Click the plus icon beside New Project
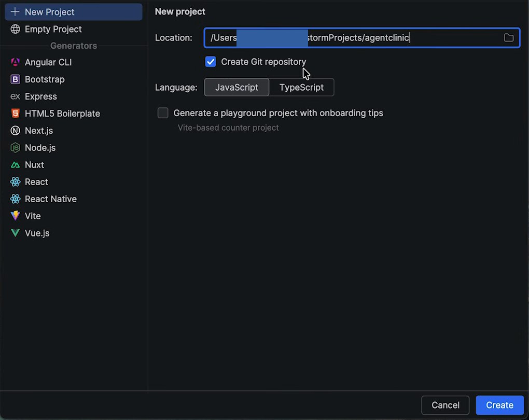 tap(15, 12)
